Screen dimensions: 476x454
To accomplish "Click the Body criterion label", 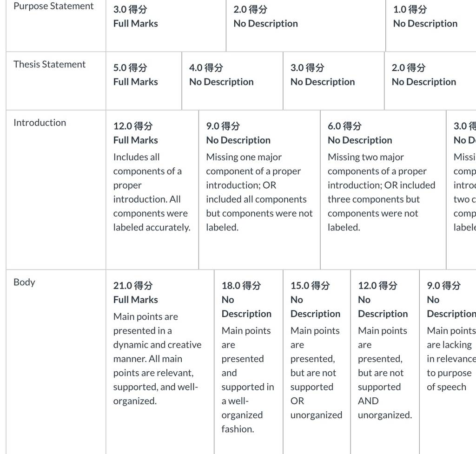I will 24,282.
